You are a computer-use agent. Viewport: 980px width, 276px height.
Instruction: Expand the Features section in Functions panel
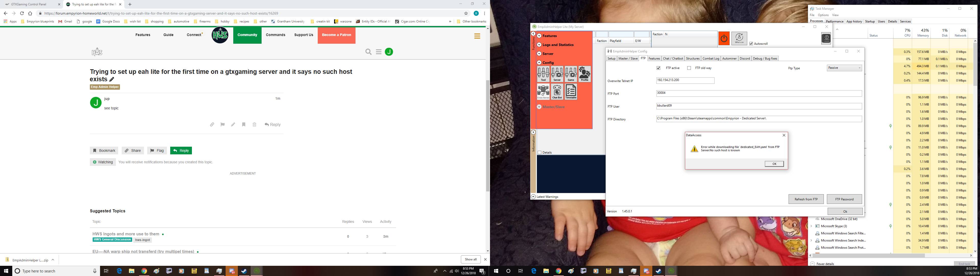point(539,36)
